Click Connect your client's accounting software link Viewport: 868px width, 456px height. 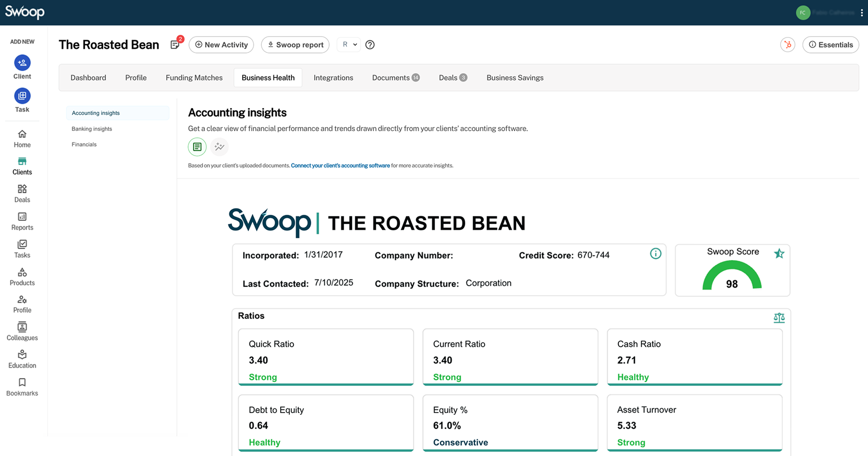[340, 166]
